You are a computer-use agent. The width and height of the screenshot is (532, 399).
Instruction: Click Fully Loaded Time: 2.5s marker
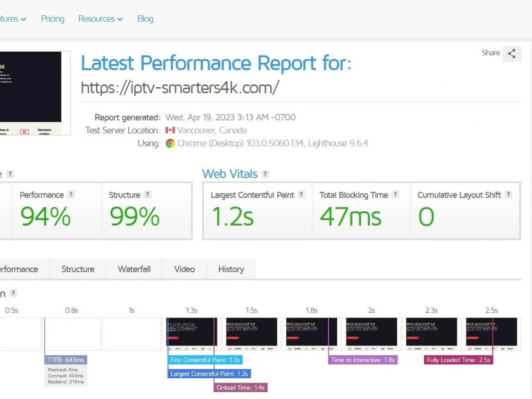click(459, 360)
